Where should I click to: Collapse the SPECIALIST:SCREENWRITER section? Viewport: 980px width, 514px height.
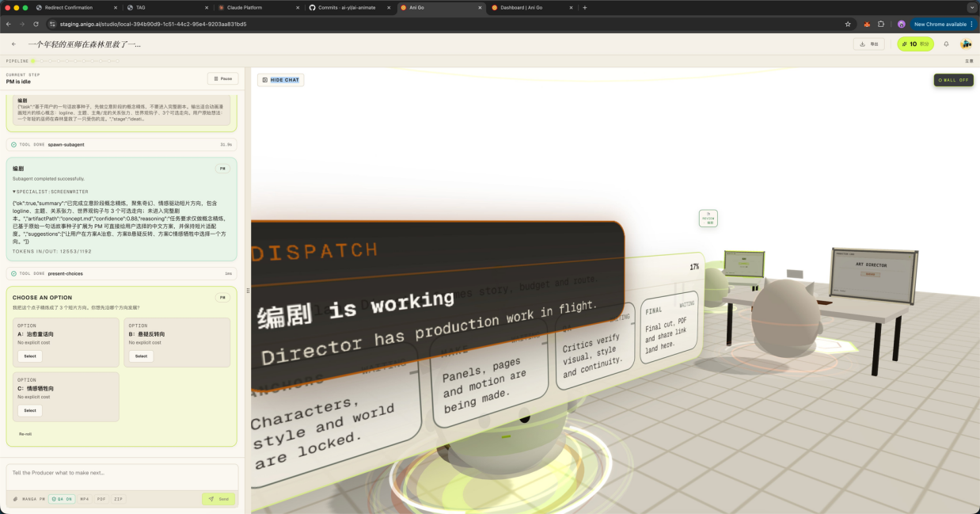(x=50, y=192)
